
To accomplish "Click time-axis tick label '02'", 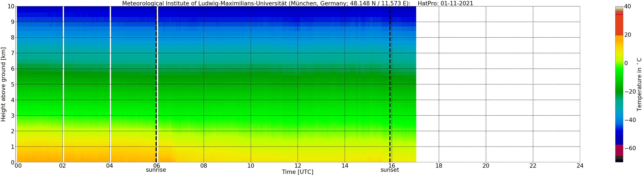I will click(x=62, y=166).
